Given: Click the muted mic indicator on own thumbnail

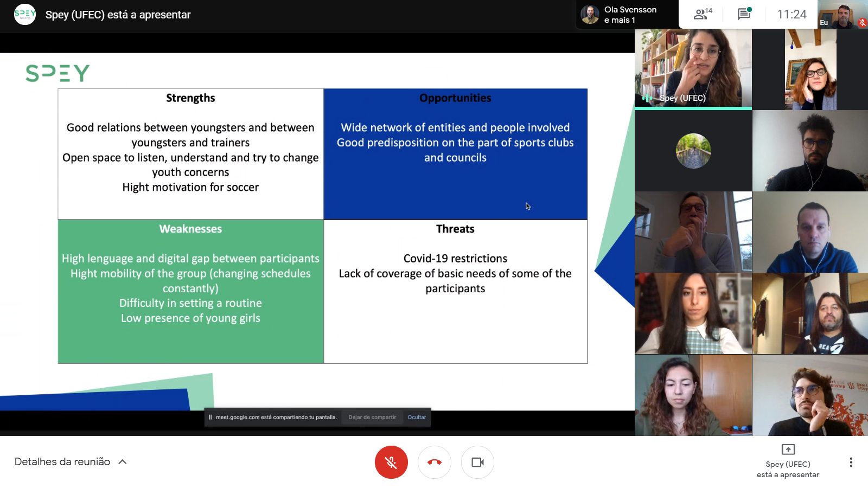Looking at the screenshot, I should tap(862, 23).
